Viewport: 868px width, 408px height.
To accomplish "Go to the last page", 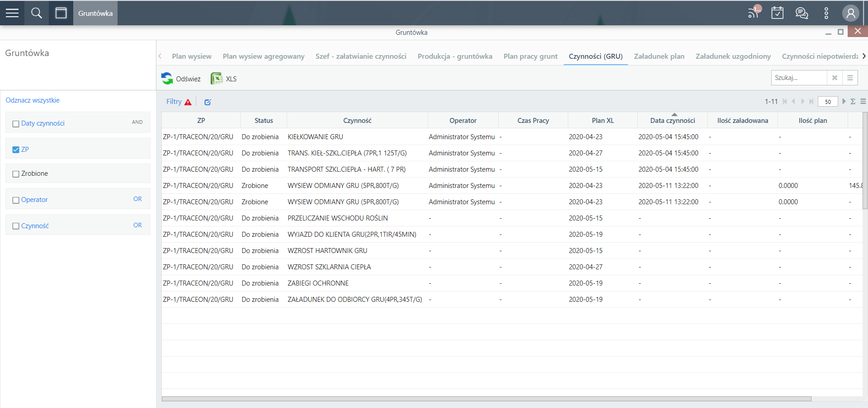I will click(811, 102).
